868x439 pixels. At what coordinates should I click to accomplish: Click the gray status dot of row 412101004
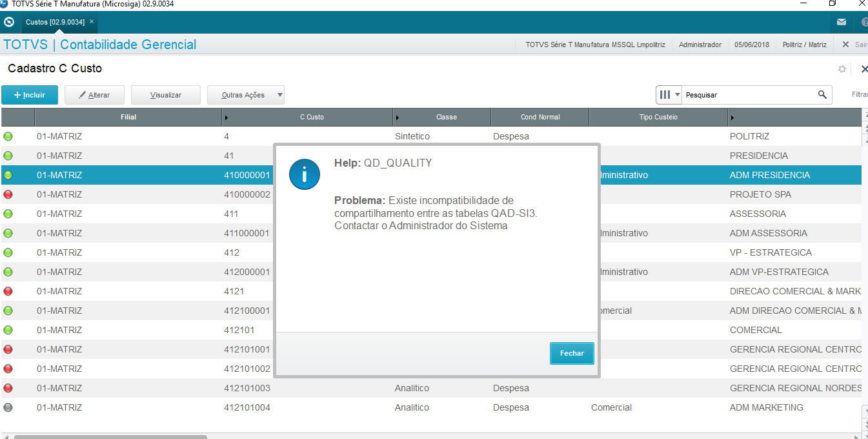tap(8, 407)
